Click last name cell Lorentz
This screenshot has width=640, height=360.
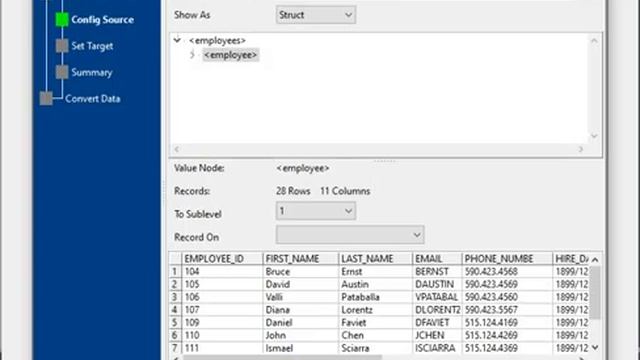coord(376,310)
